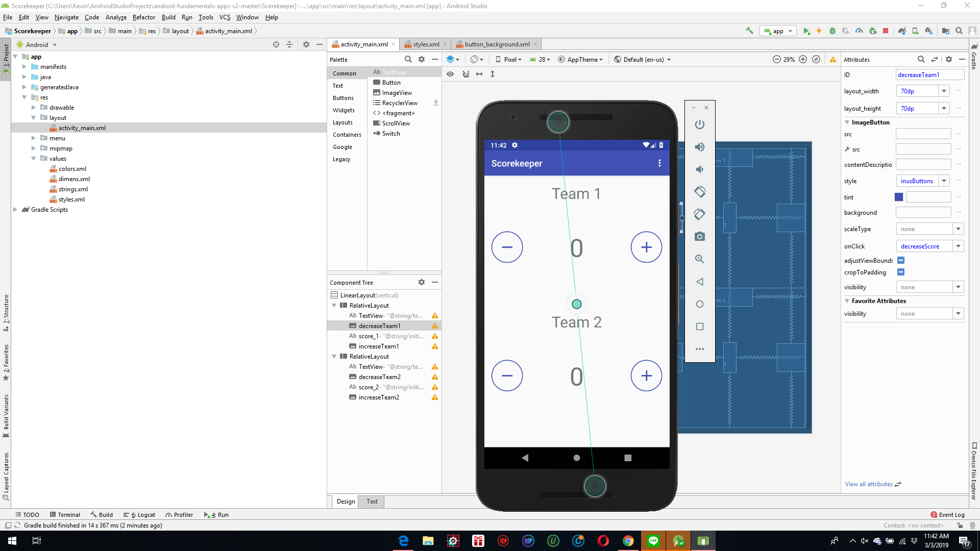Select decreaseTeam1 in the Component Tree
The width and height of the screenshot is (980, 551).
pos(380,325)
